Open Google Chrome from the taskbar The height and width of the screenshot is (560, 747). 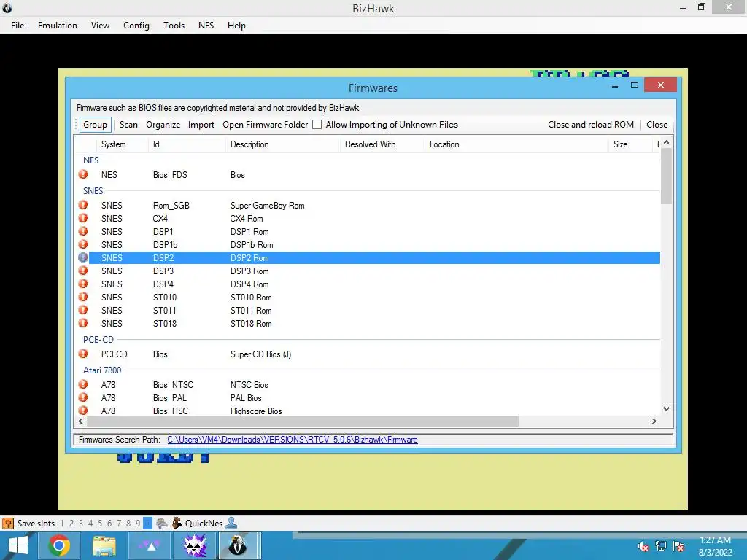(x=58, y=545)
